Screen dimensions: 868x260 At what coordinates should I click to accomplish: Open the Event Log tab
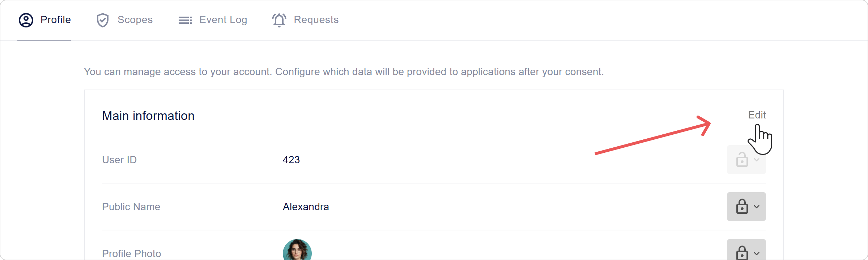point(223,20)
